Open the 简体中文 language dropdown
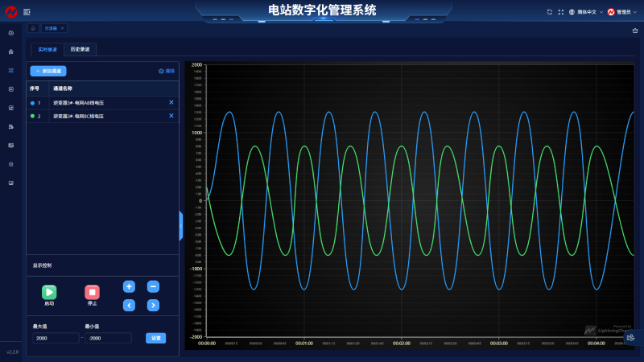The height and width of the screenshot is (362, 644). [586, 12]
